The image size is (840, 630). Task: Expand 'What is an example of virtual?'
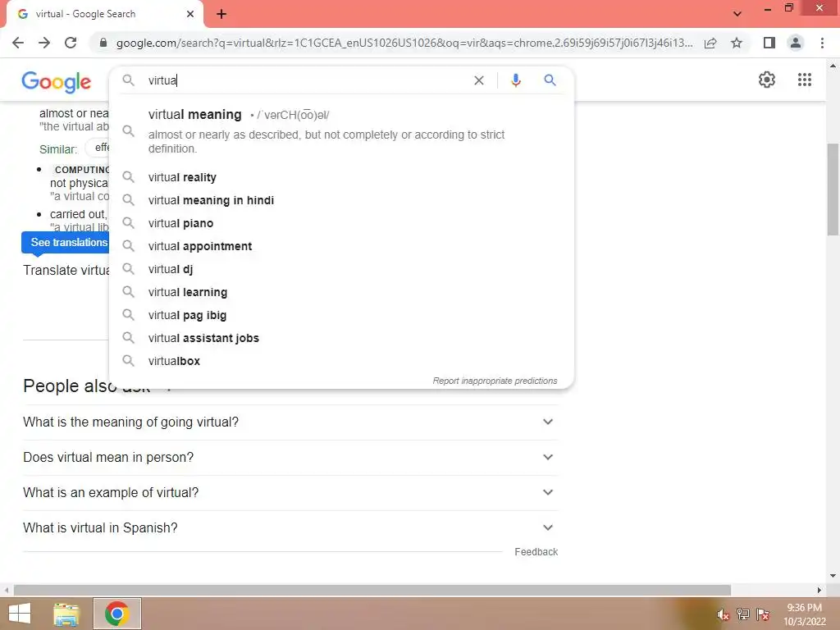click(290, 492)
